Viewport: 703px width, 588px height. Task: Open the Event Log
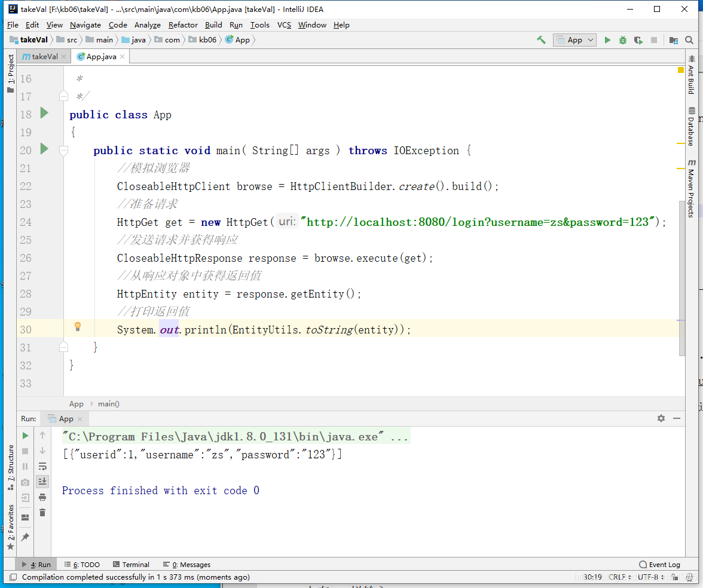click(x=660, y=565)
